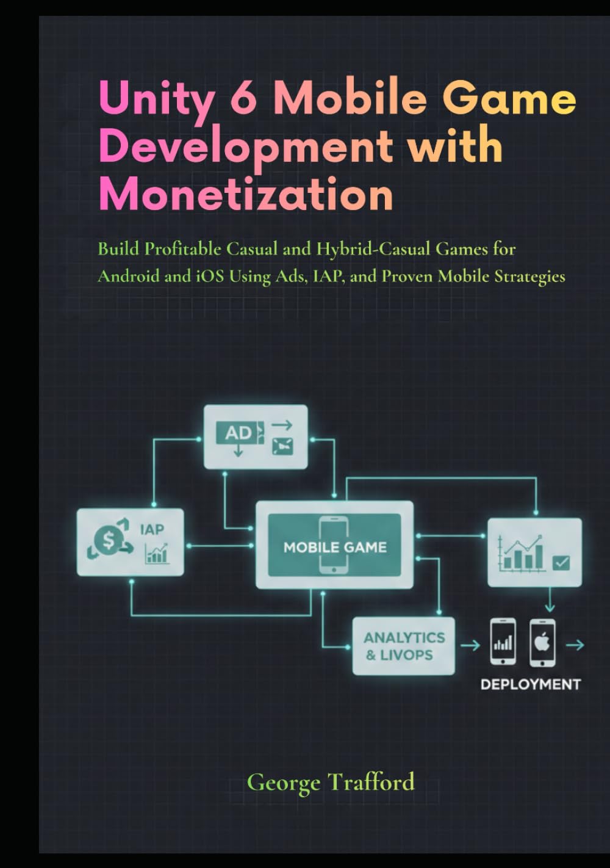Click subtitle line starting 'Build Profitable Casual'

tap(307, 248)
